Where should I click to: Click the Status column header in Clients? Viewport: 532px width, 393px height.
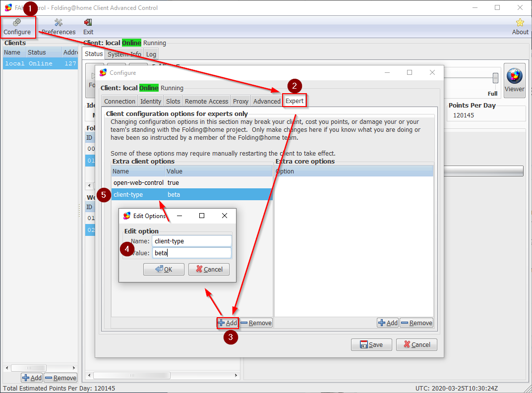pos(44,52)
